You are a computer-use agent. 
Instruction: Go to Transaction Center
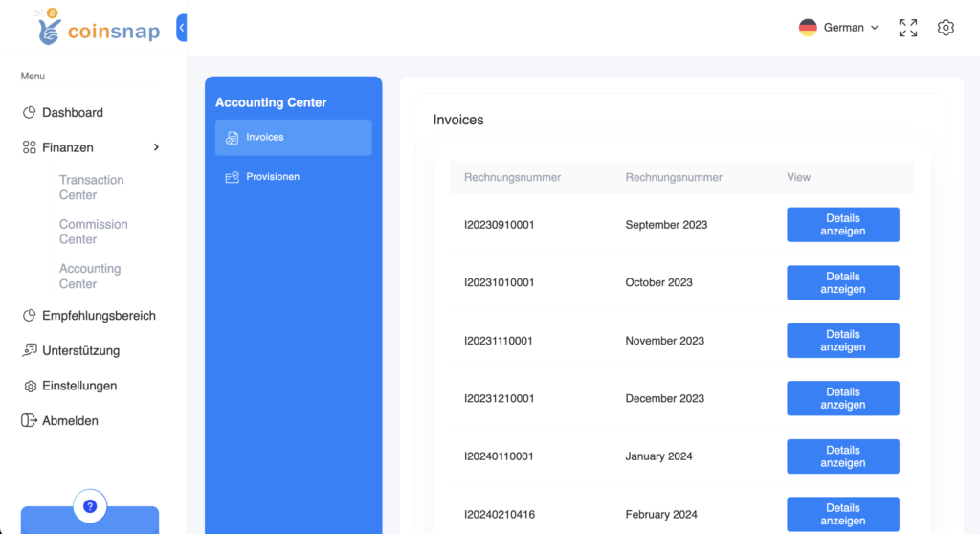click(91, 188)
